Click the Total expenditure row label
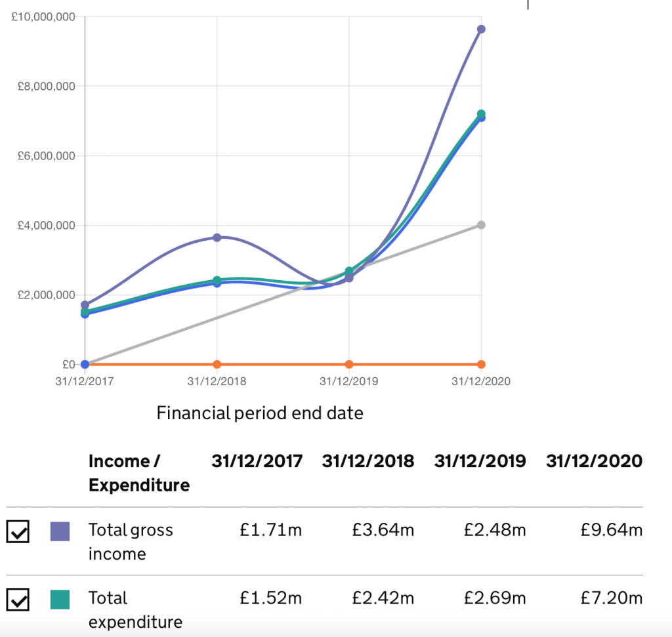This screenshot has width=672, height=637. click(x=135, y=609)
